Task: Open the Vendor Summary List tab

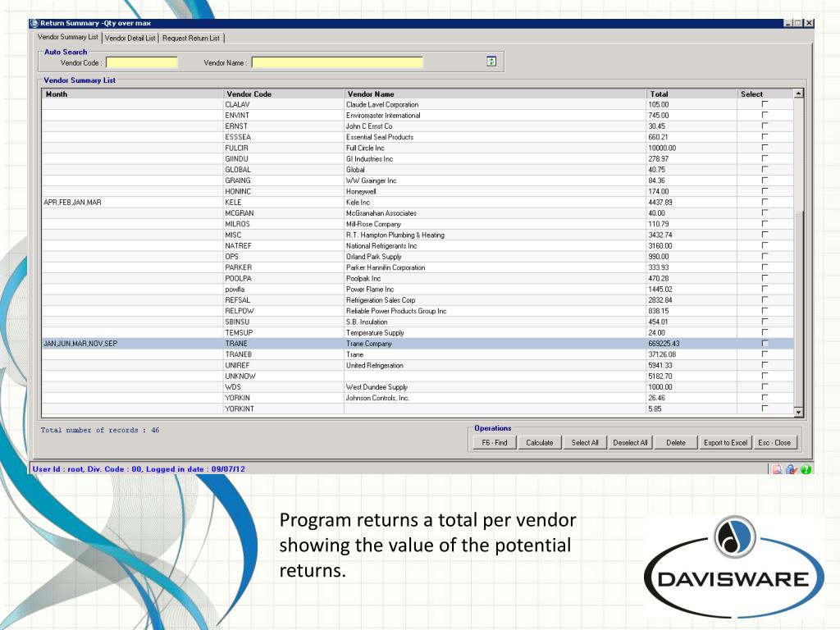Action: point(68,37)
